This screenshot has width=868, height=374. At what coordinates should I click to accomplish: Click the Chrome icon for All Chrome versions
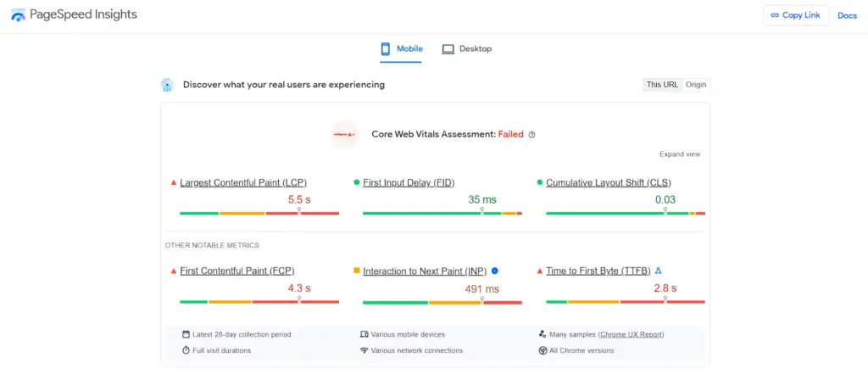click(542, 350)
